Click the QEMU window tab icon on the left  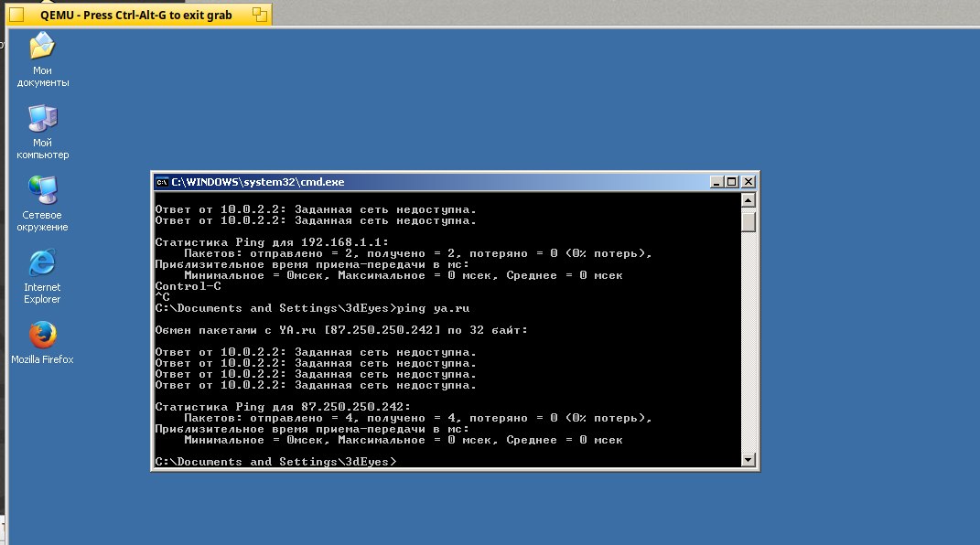click(16, 15)
